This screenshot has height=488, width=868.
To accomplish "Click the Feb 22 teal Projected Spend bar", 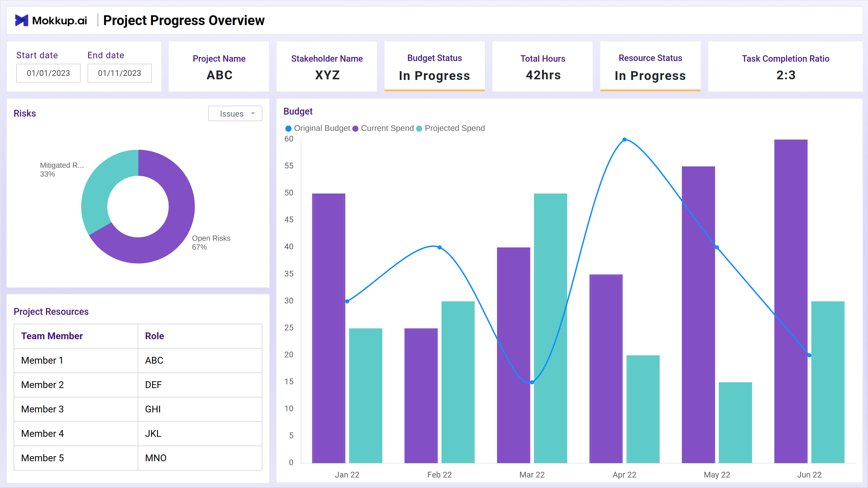I will click(458, 382).
